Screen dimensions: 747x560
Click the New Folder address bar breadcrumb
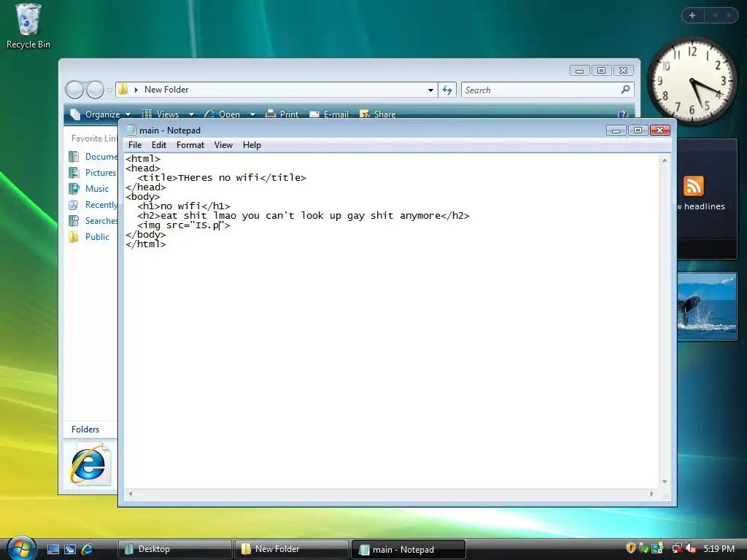(x=166, y=90)
